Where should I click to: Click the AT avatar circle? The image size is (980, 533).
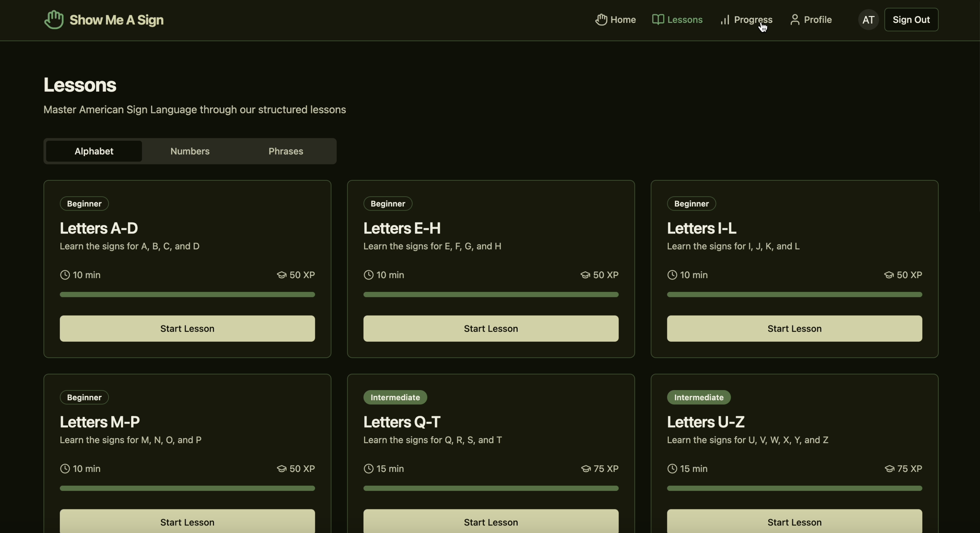[x=868, y=20]
